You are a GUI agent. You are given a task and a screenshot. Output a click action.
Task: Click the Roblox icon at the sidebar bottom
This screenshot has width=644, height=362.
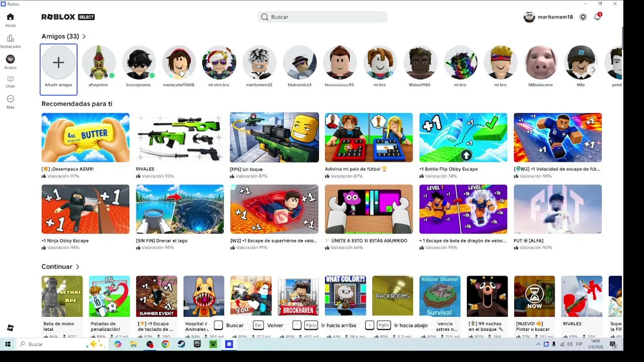10,328
